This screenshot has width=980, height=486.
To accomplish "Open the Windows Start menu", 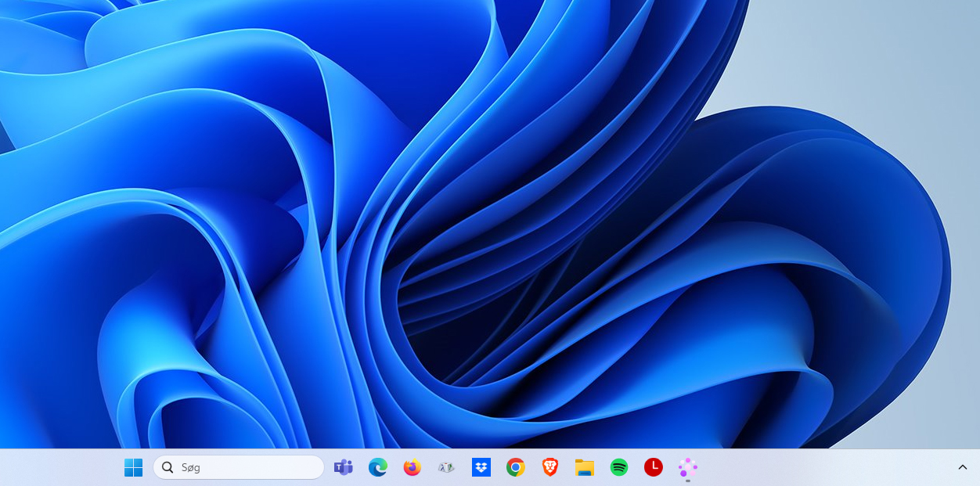I will [x=134, y=467].
